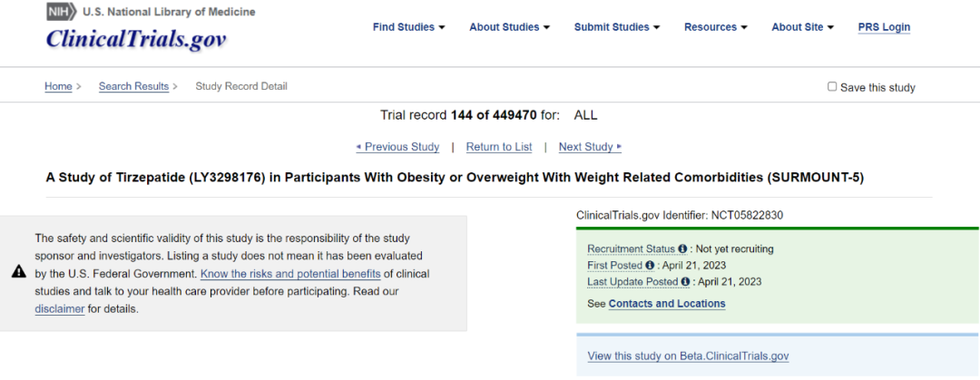980x380 pixels.
Task: Open the ClinicalTrials.gov logo homepage
Action: click(135, 39)
